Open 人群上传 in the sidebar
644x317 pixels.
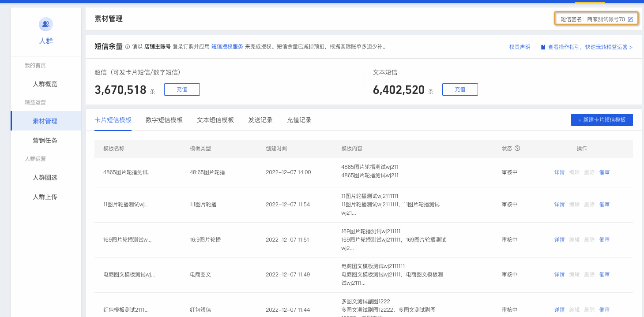pos(45,197)
